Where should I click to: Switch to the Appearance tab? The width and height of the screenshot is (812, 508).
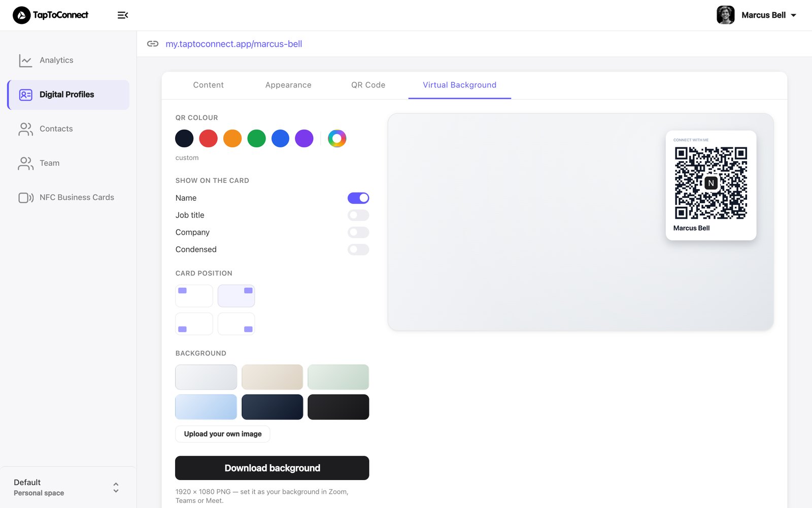[x=288, y=85]
